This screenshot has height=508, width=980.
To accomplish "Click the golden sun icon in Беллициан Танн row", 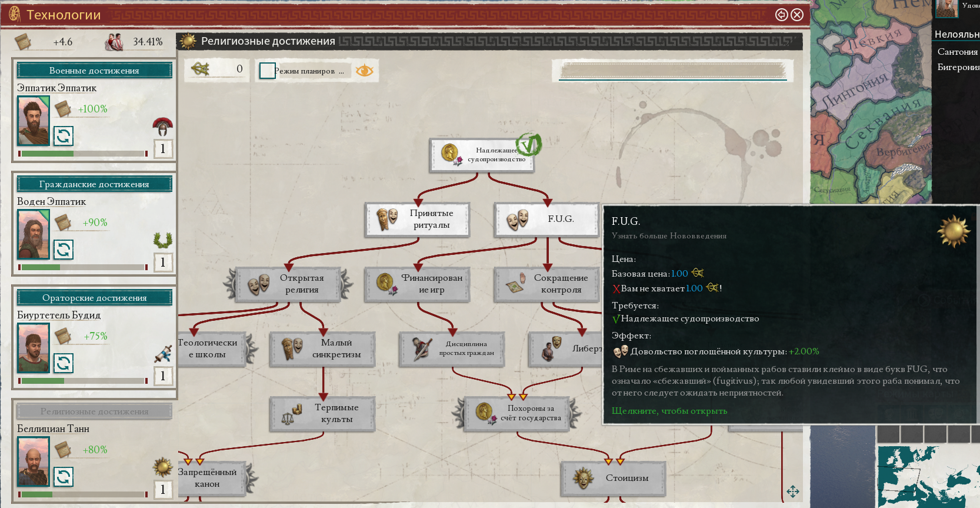I will pos(163,467).
